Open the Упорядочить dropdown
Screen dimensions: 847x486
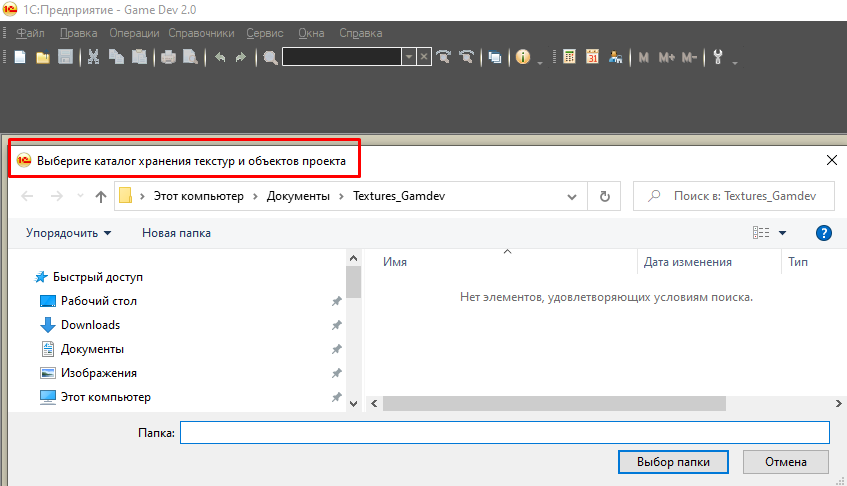tap(68, 233)
